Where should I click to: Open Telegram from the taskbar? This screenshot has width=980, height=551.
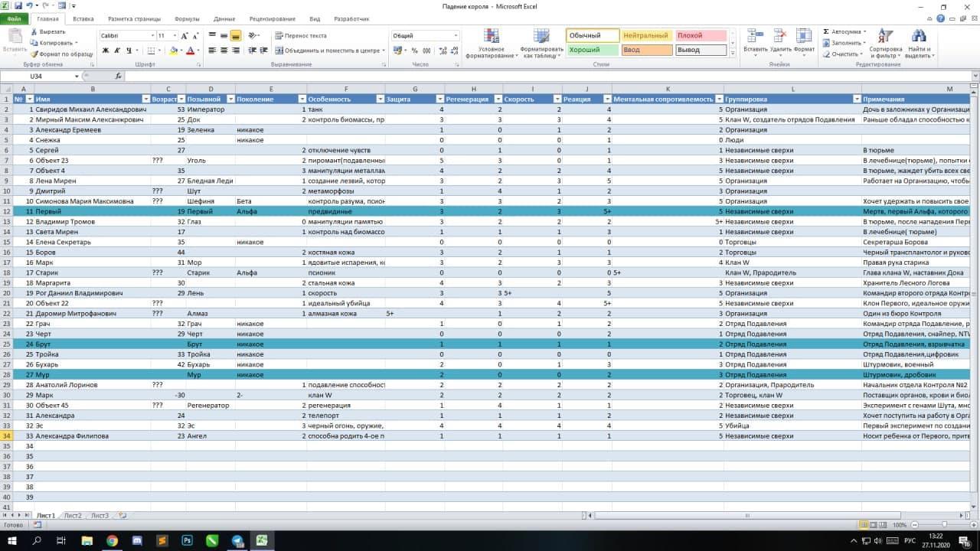click(x=236, y=540)
